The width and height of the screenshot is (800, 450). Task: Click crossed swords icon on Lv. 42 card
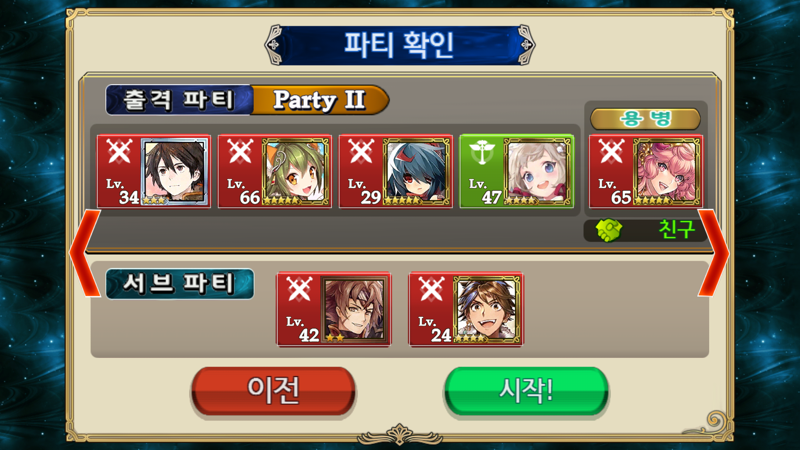(x=299, y=289)
